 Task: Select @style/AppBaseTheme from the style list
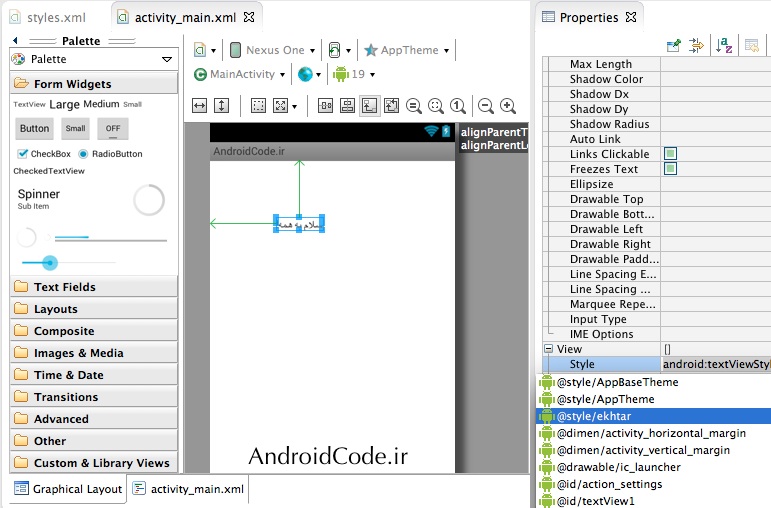pyautogui.click(x=617, y=382)
